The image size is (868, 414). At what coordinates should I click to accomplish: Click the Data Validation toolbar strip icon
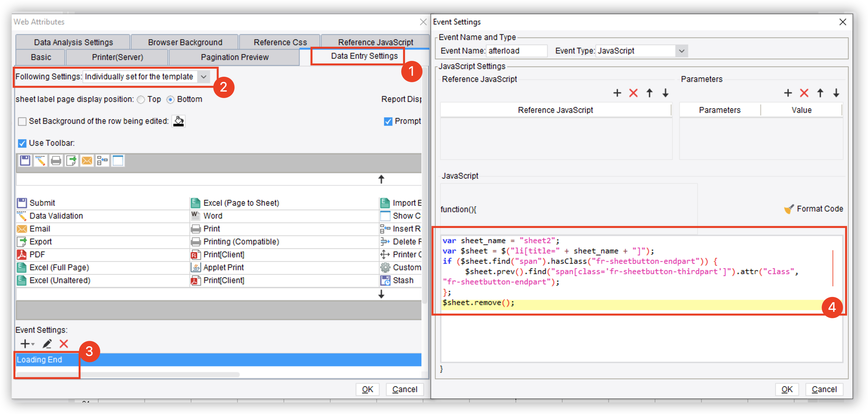[40, 161]
